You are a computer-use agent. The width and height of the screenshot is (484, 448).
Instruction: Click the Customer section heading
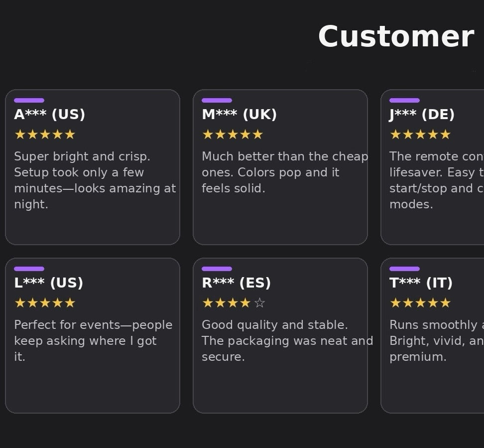pyautogui.click(x=396, y=37)
